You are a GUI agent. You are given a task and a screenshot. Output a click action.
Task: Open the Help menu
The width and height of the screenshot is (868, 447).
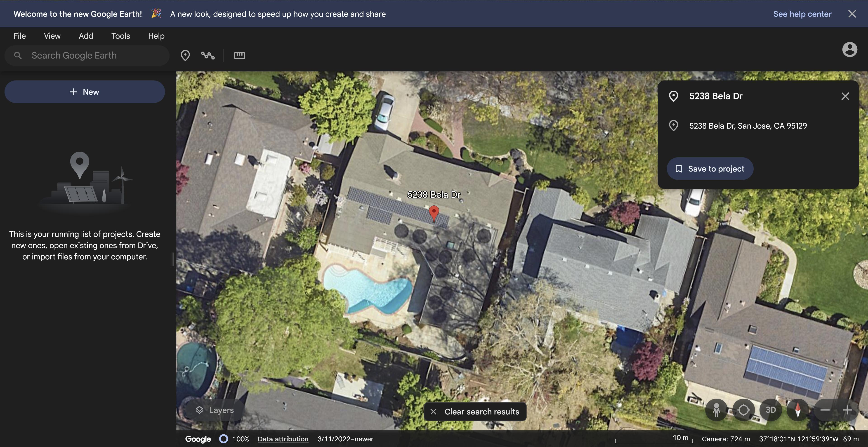pyautogui.click(x=156, y=36)
